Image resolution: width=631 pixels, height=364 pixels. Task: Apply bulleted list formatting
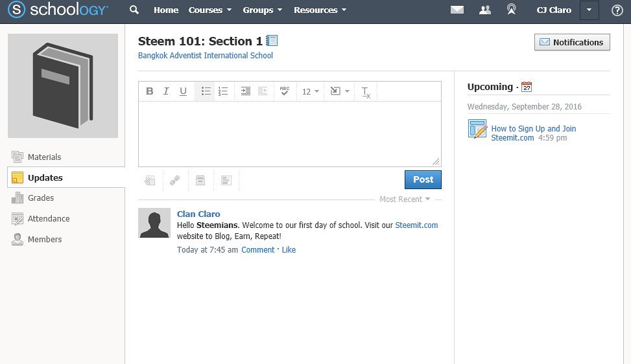[206, 91]
